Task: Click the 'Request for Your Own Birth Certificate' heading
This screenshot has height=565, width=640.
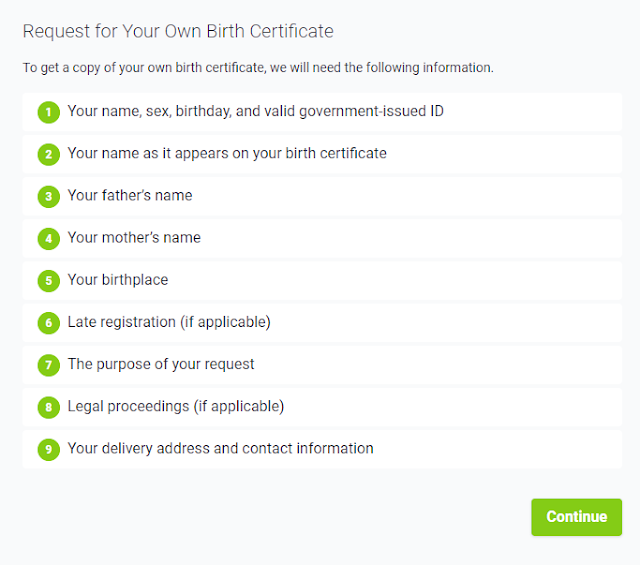Action: [178, 31]
